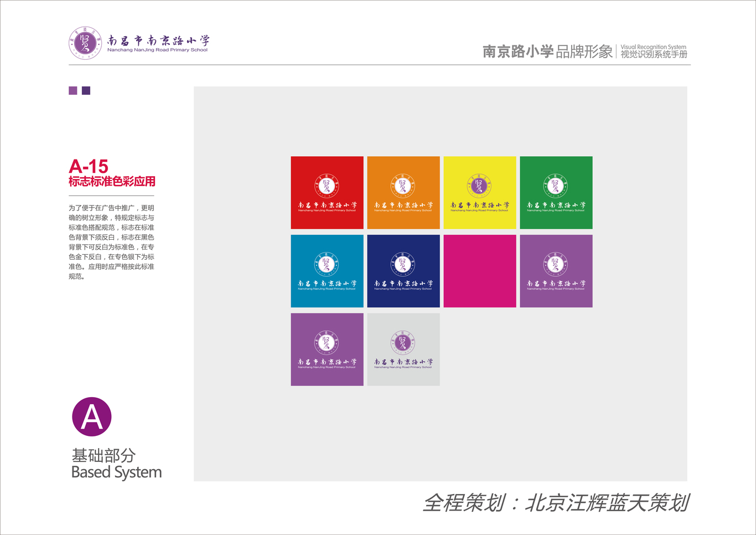Click the 基础部分 section label
Screen dimensions: 756x535
[103, 456]
